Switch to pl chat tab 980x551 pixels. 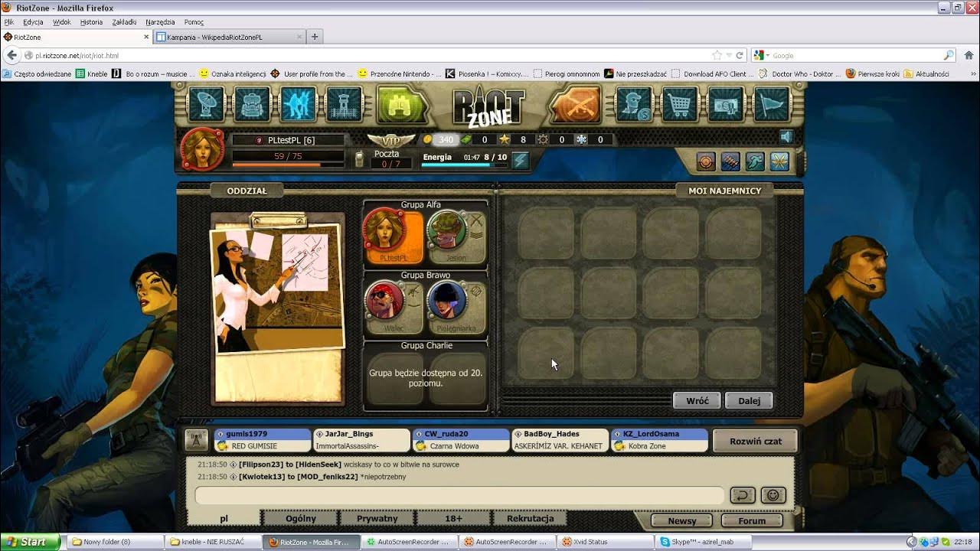224,518
